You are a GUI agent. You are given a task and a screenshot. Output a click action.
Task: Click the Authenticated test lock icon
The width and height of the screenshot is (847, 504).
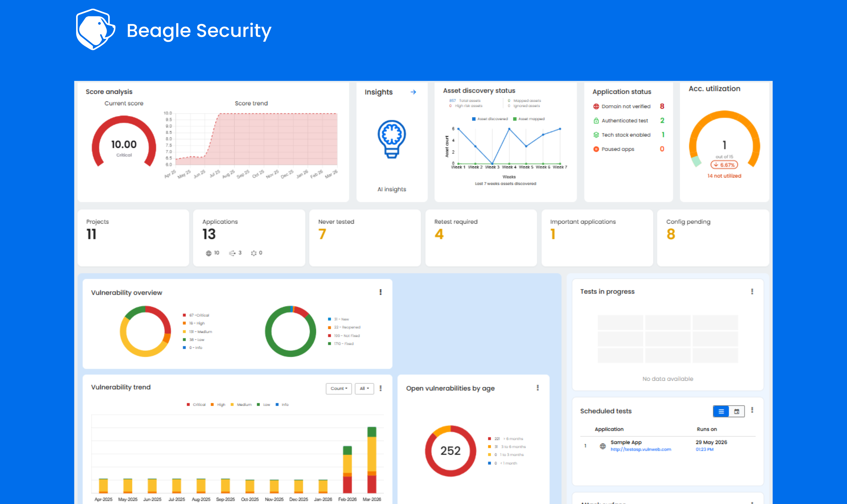point(596,121)
